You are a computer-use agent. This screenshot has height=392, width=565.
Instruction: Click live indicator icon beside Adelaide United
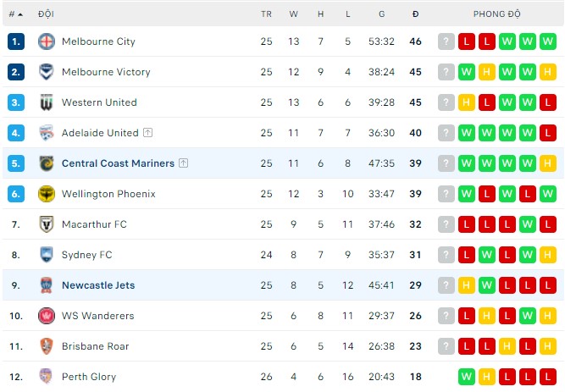(x=148, y=133)
